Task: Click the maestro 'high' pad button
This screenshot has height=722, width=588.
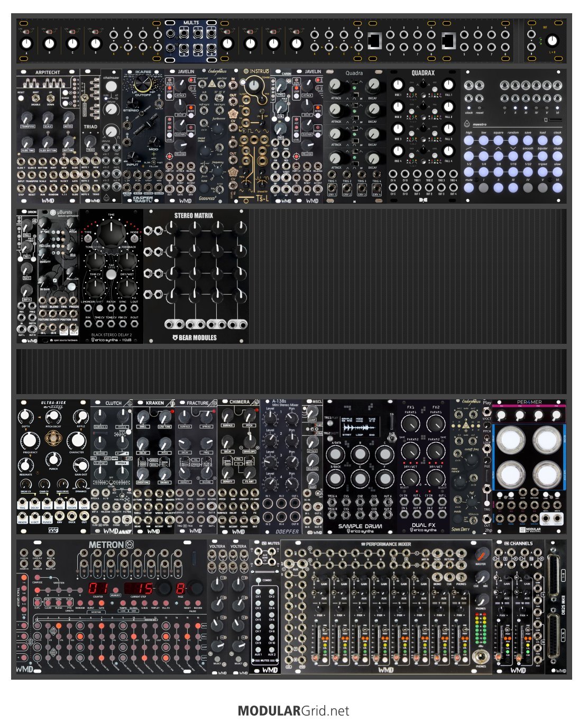Action: [x=469, y=141]
